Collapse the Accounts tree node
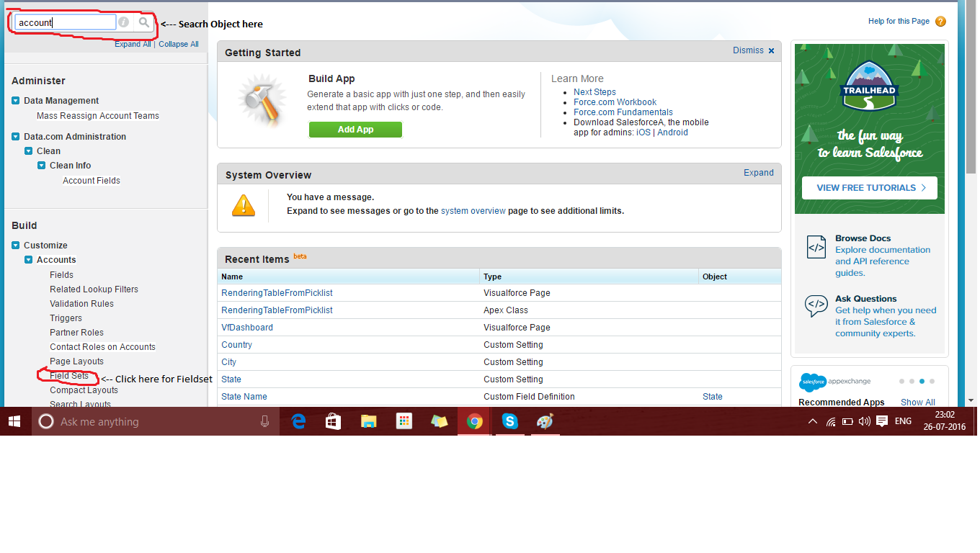 point(27,260)
